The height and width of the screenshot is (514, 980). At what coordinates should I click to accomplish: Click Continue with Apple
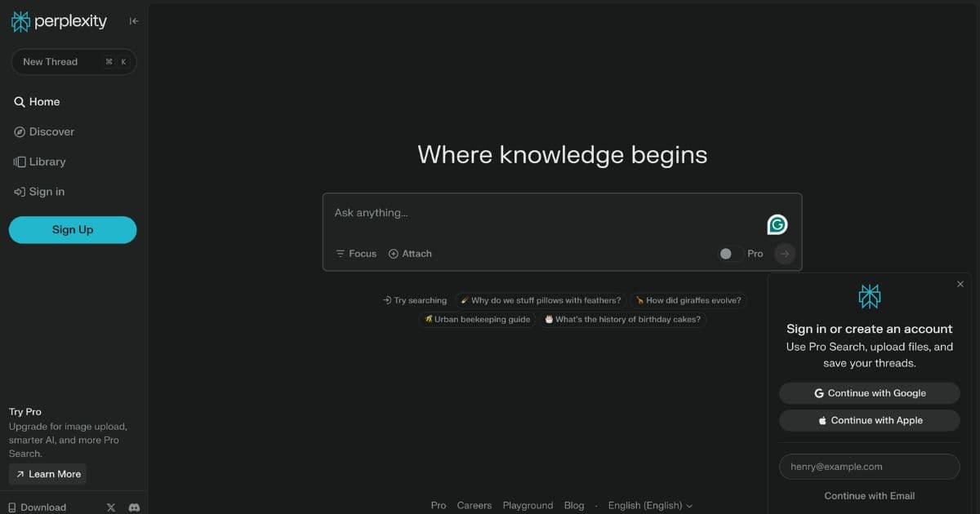pos(869,421)
